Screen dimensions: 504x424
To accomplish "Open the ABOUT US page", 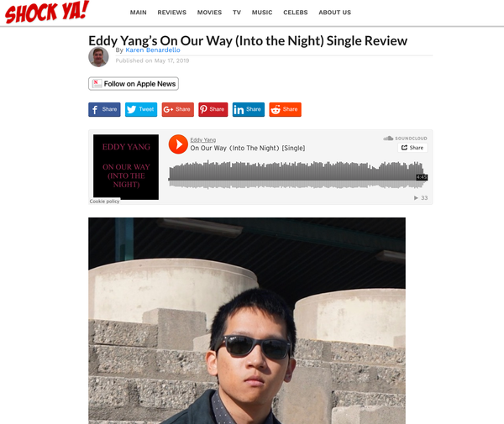I will pos(335,13).
